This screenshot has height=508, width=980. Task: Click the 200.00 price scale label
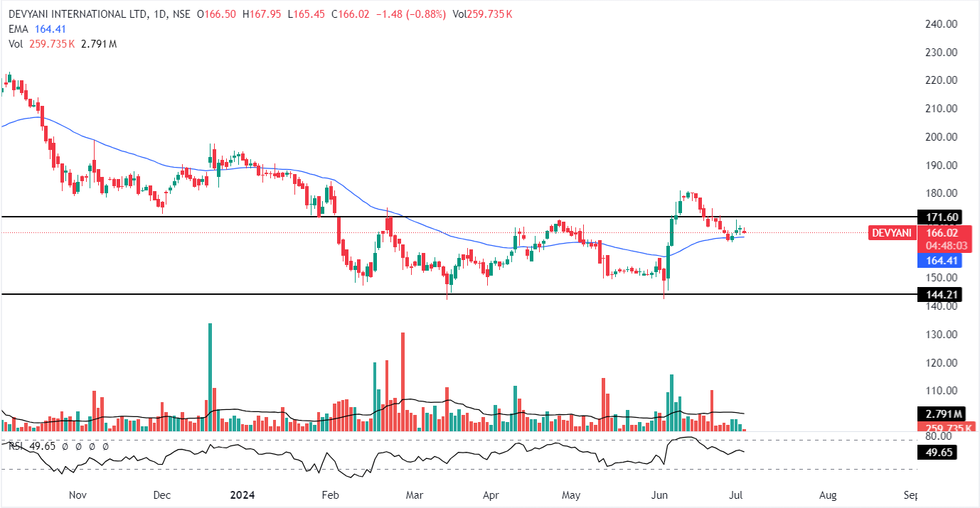pos(940,136)
